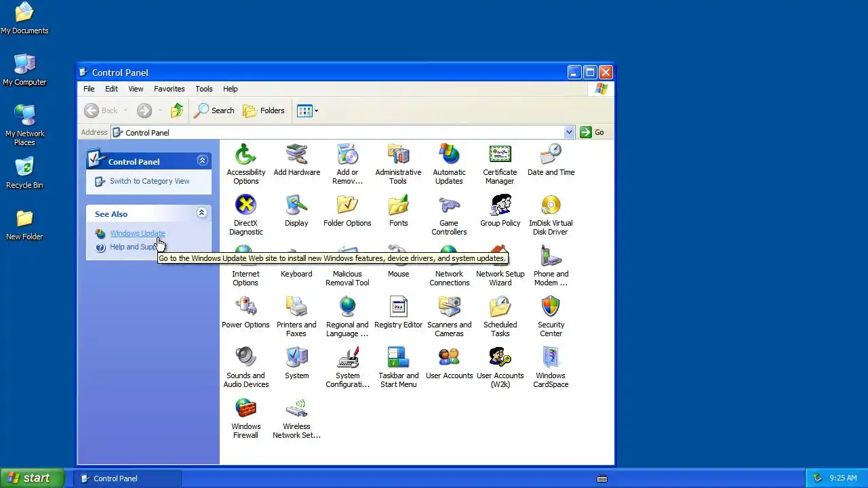Select My Computer desktop icon

click(24, 70)
